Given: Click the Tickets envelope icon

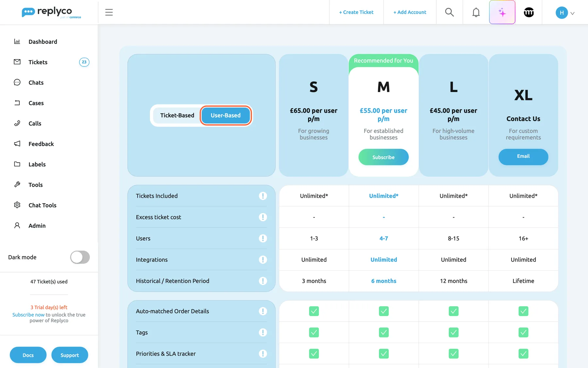Looking at the screenshot, I should [x=17, y=62].
